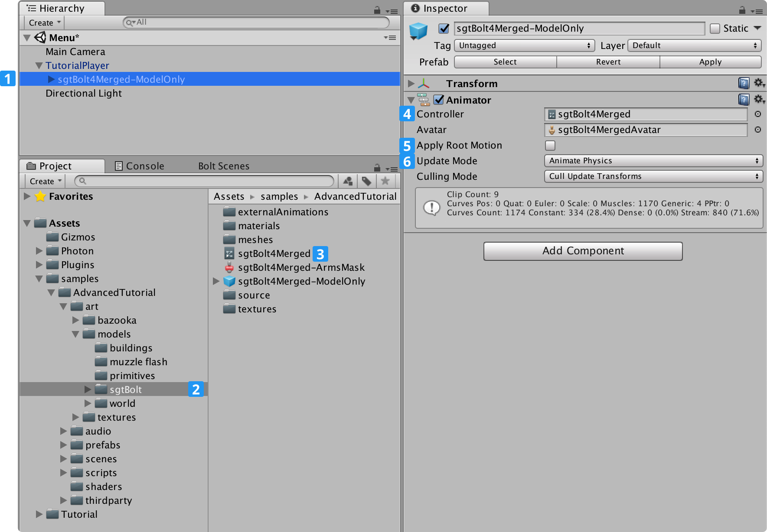The image size is (767, 532).
Task: Click the Add Component button
Action: (x=583, y=251)
